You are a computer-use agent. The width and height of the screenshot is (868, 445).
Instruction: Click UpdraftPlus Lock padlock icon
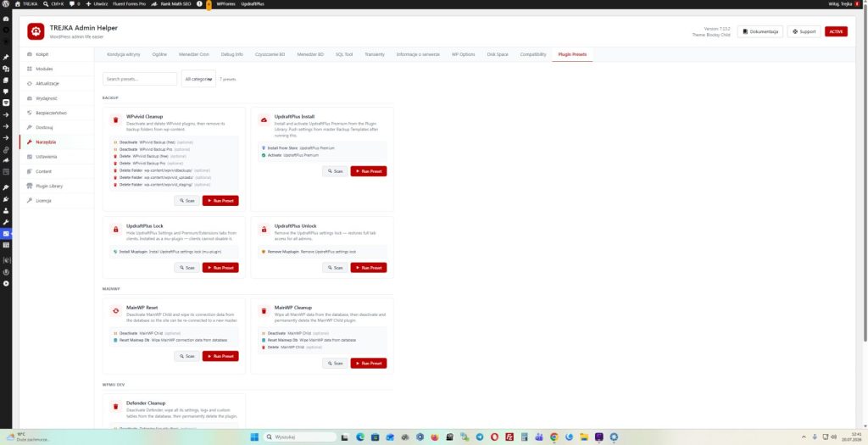tap(115, 229)
